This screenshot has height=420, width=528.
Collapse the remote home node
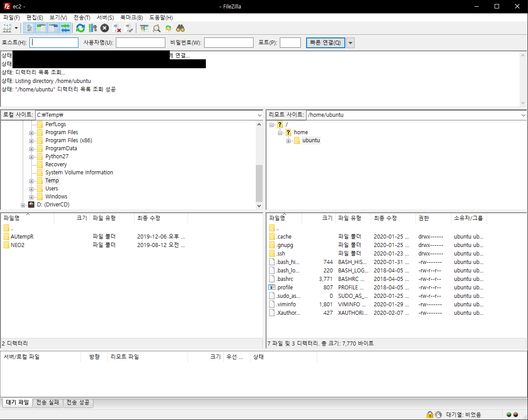point(280,133)
